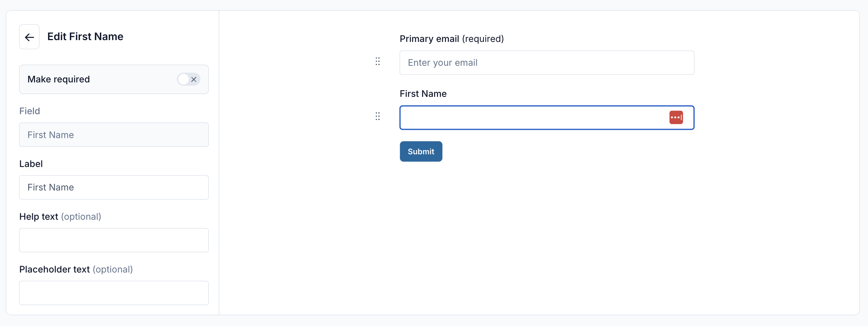Click the disabled Field box showing First Name
Image resolution: width=868 pixels, height=326 pixels.
click(114, 135)
